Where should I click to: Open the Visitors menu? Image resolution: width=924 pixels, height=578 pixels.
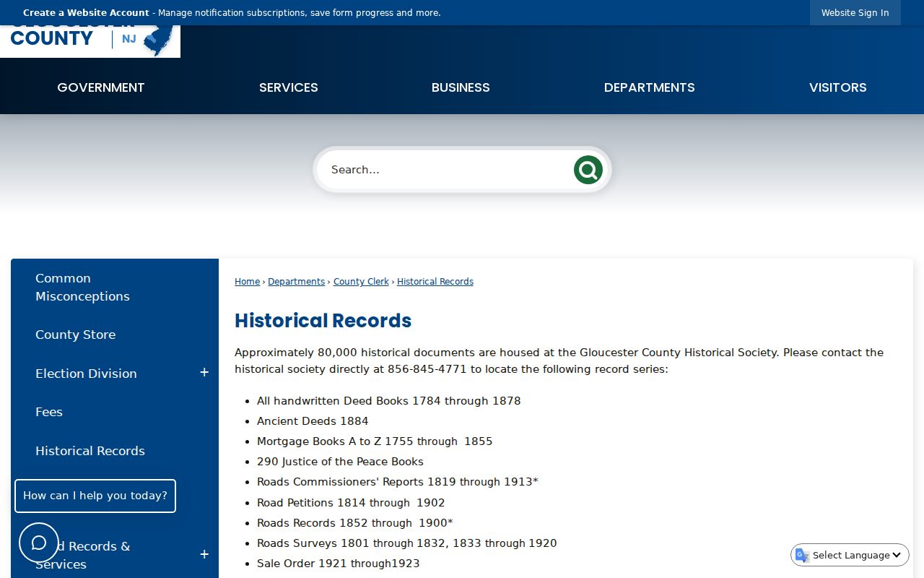click(x=837, y=87)
